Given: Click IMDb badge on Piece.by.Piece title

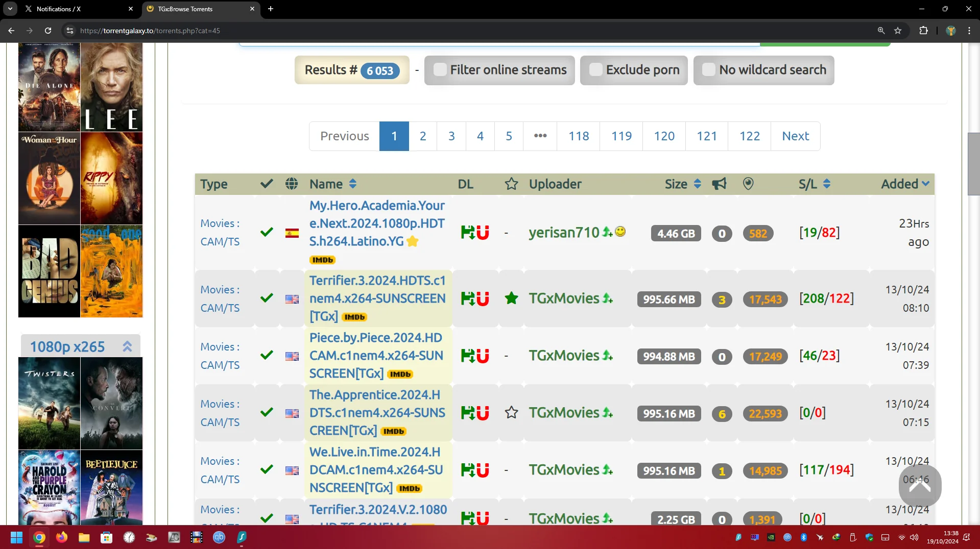Looking at the screenshot, I should coord(400,374).
